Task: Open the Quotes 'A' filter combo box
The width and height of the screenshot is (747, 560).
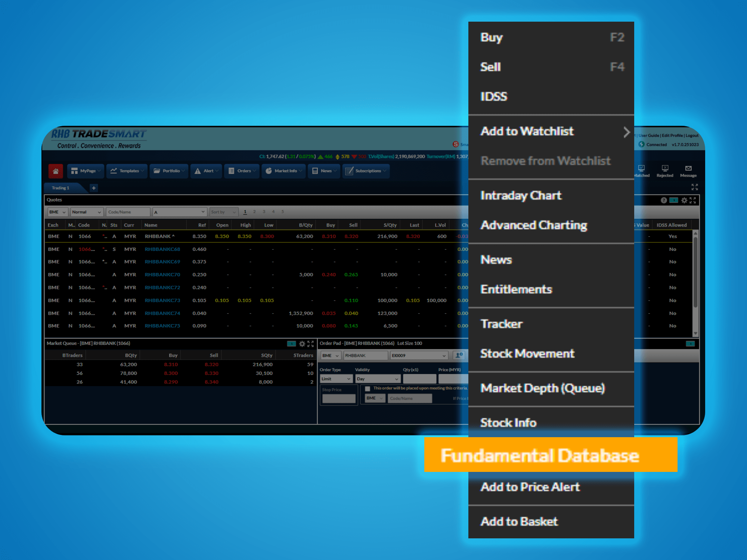Action: [180, 212]
